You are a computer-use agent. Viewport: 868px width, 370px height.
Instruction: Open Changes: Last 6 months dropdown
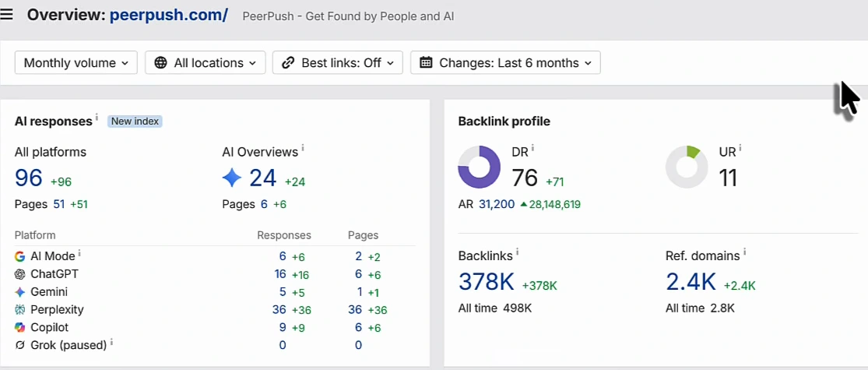(505, 62)
